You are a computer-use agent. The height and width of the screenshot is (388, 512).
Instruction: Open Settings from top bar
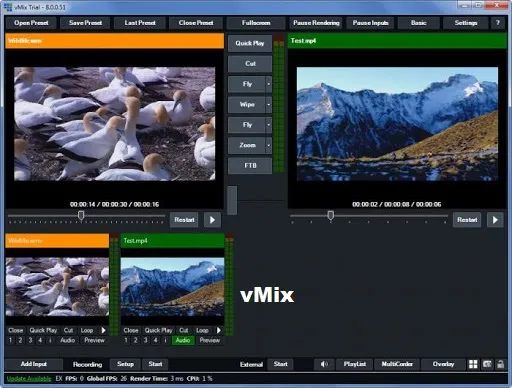point(466,23)
